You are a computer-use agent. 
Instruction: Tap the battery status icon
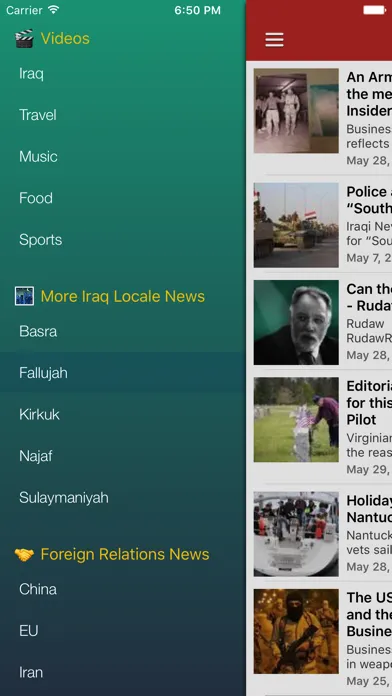[374, 10]
